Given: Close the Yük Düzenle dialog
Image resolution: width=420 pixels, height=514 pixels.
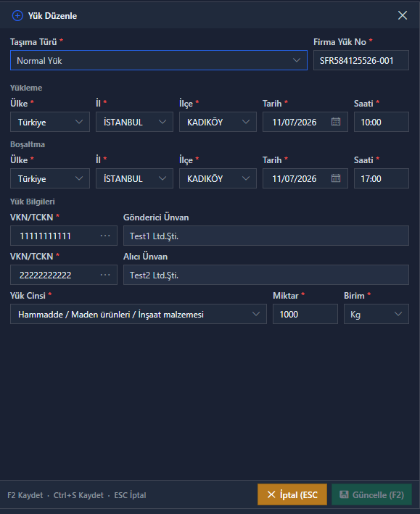Looking at the screenshot, I should 403,15.
